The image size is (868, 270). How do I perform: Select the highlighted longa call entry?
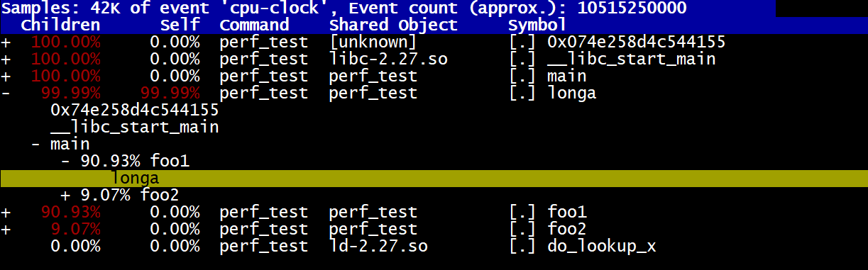click(x=434, y=178)
